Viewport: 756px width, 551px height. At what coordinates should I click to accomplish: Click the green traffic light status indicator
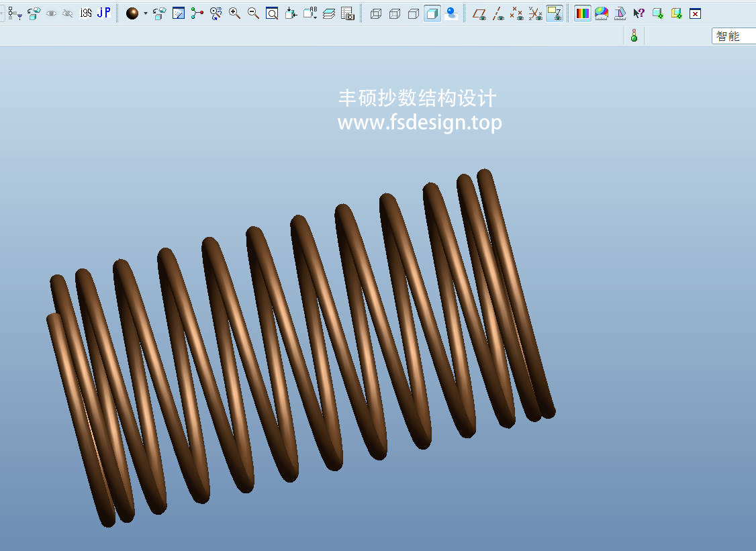(x=634, y=36)
